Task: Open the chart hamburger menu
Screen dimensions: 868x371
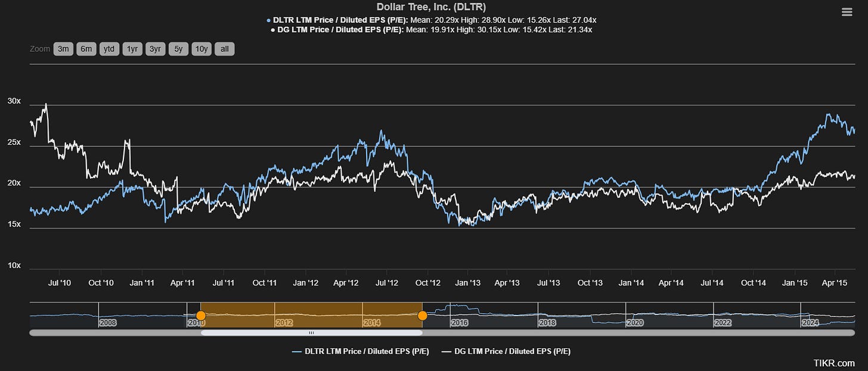Action: (x=847, y=12)
